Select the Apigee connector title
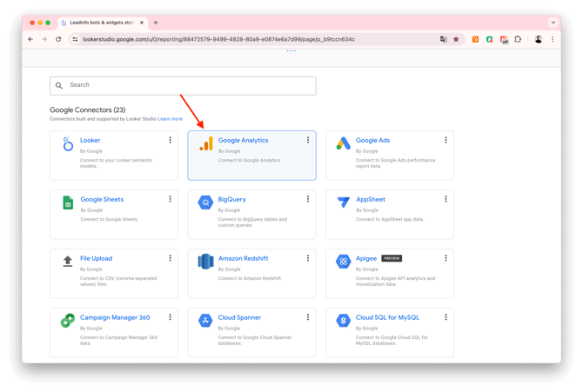The width and height of the screenshot is (583, 392). [x=365, y=258]
